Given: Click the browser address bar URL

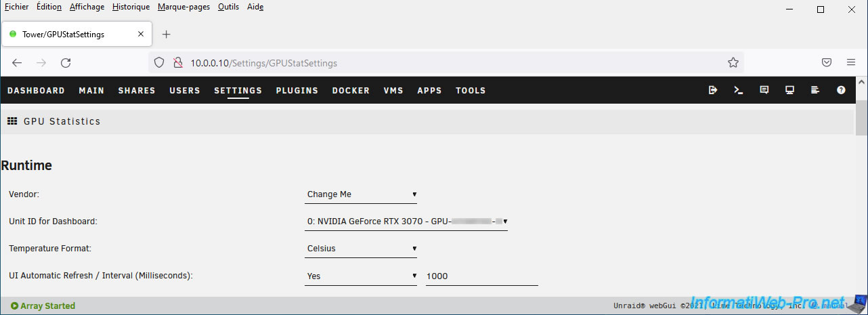Looking at the screenshot, I should click(263, 63).
